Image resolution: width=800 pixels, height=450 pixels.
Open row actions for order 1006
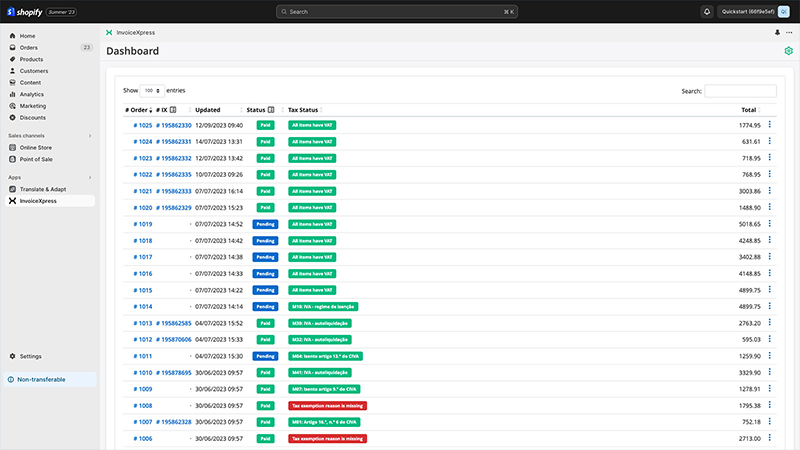coord(769,438)
